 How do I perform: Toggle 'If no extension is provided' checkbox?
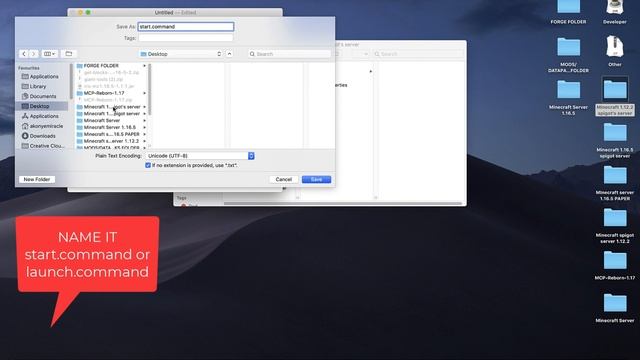point(148,165)
